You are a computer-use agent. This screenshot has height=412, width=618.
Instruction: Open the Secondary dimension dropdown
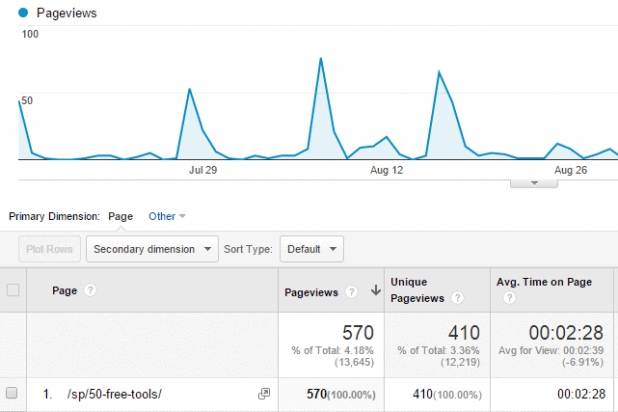click(152, 249)
